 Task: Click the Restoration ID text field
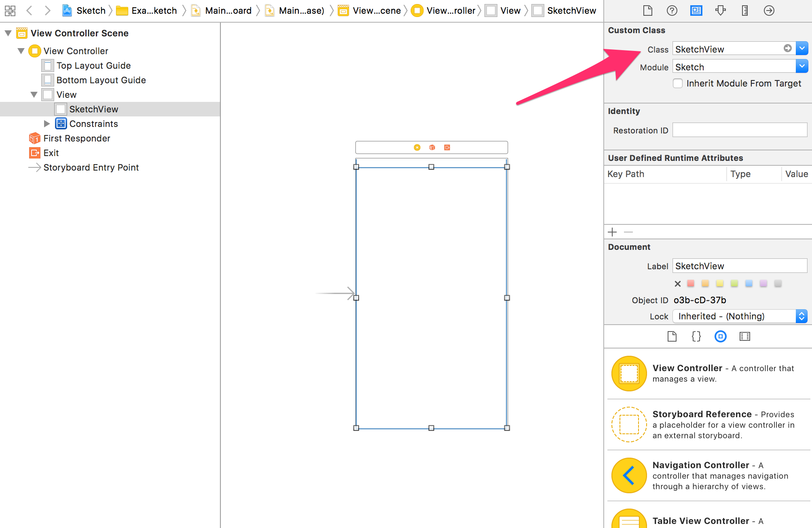(739, 130)
